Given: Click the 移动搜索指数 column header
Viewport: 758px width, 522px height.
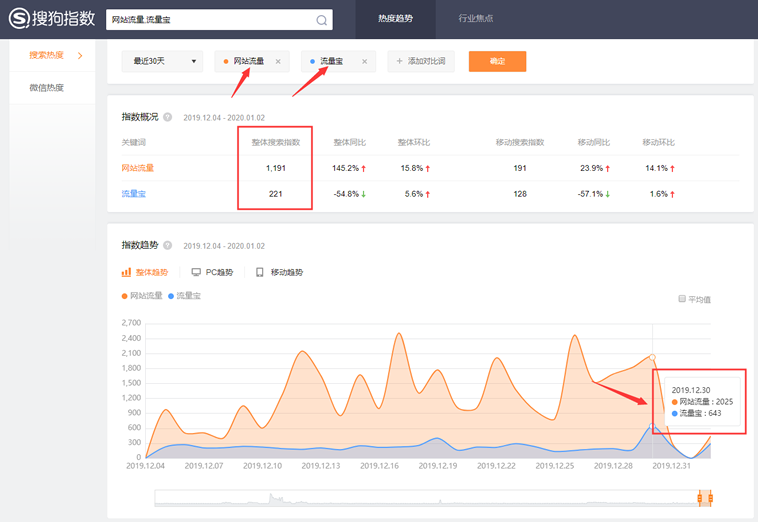Looking at the screenshot, I should [x=520, y=142].
